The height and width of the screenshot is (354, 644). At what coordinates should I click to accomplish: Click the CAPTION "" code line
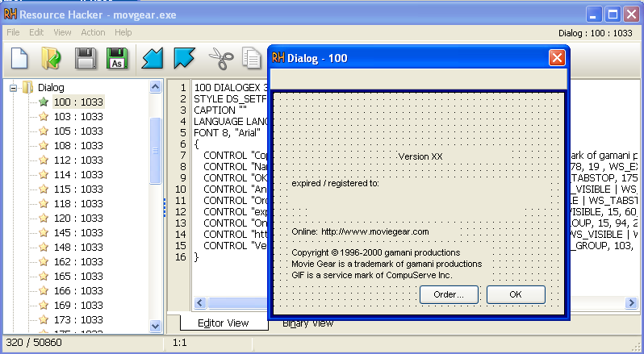pyautogui.click(x=220, y=110)
